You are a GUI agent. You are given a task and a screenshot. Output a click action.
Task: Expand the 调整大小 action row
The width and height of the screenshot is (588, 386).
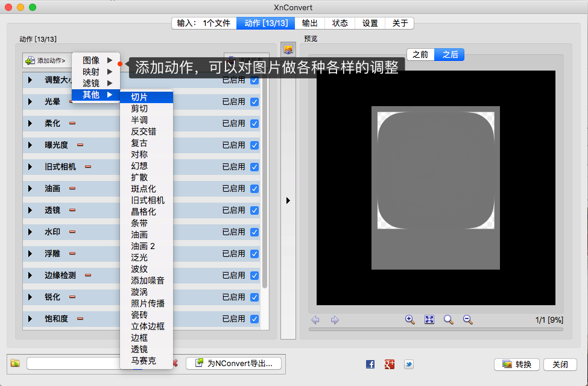30,80
